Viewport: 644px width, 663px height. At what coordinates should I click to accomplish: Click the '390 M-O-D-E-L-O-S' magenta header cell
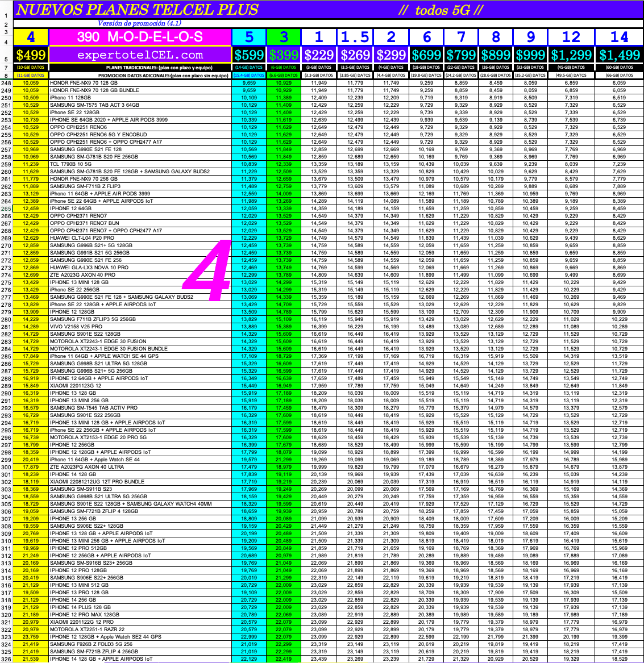(x=140, y=37)
